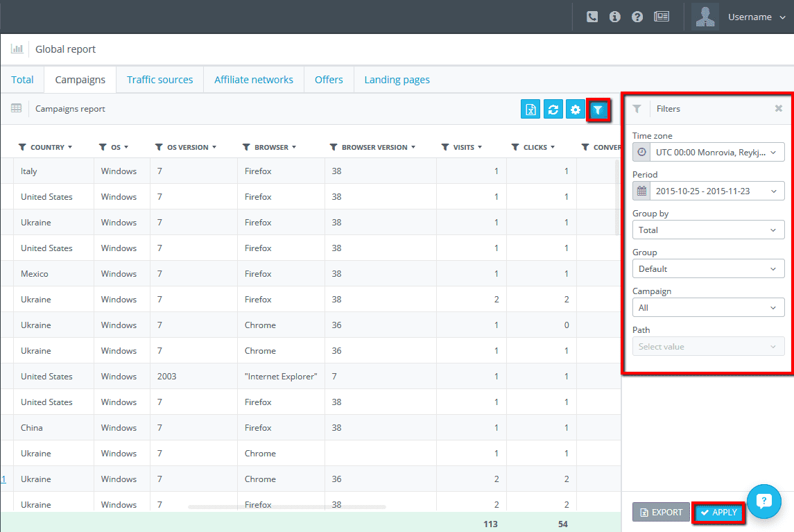Click the CONVER column filter icon
The width and height of the screenshot is (794, 532).
[x=585, y=147]
